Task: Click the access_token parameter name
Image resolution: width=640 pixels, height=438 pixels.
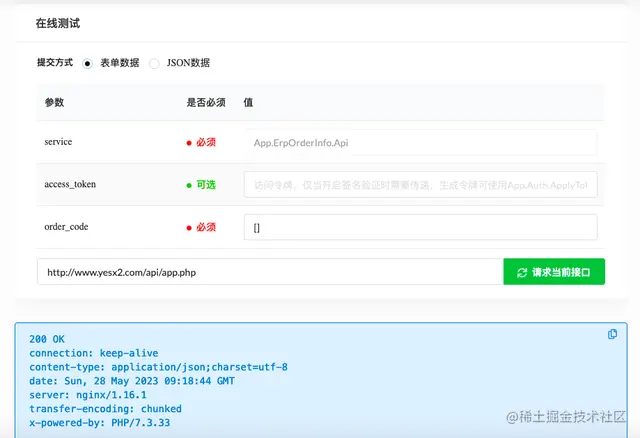Action: point(70,184)
